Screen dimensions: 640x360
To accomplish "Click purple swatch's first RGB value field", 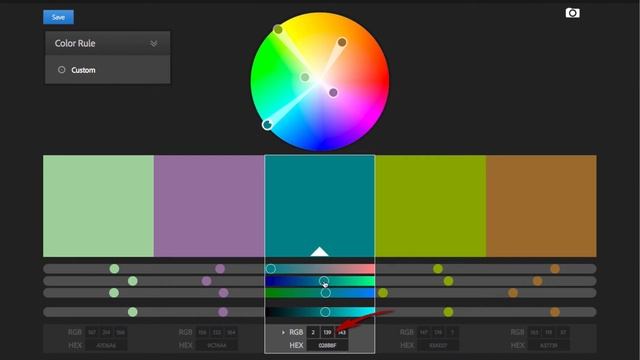I will tap(202, 332).
